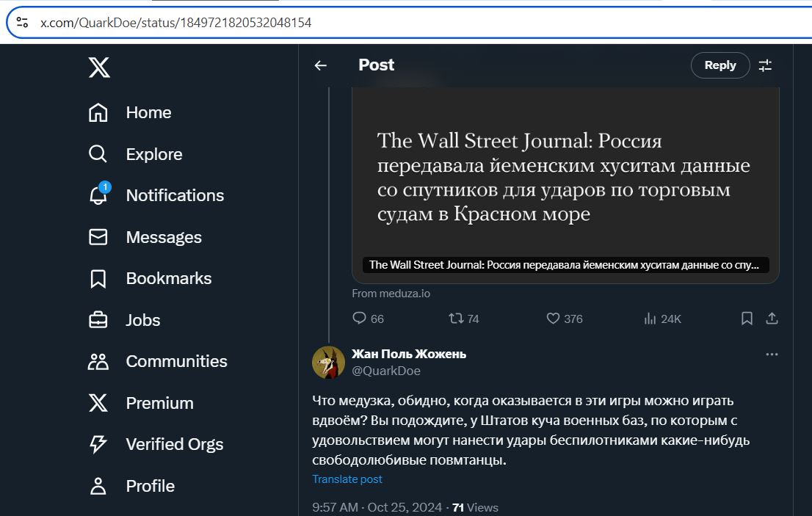Click the @QuarkDoe handle

coord(386,371)
